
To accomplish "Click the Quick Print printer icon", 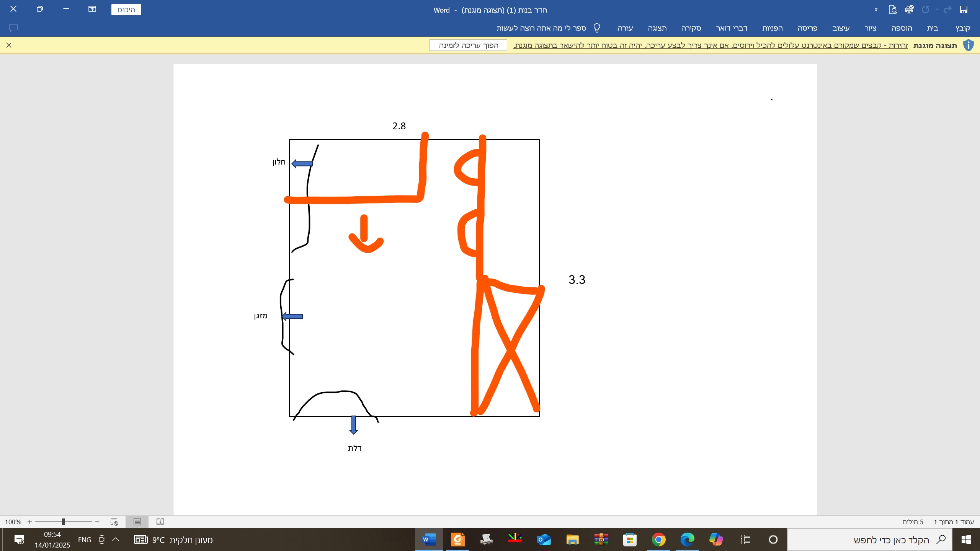I will (x=909, y=10).
